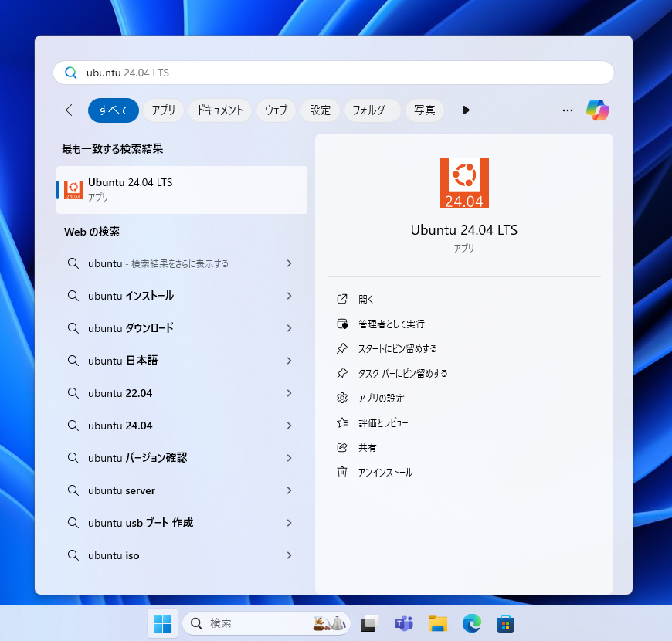Image resolution: width=672 pixels, height=641 pixels.
Task: Open Task View from the taskbar
Action: pos(369,623)
